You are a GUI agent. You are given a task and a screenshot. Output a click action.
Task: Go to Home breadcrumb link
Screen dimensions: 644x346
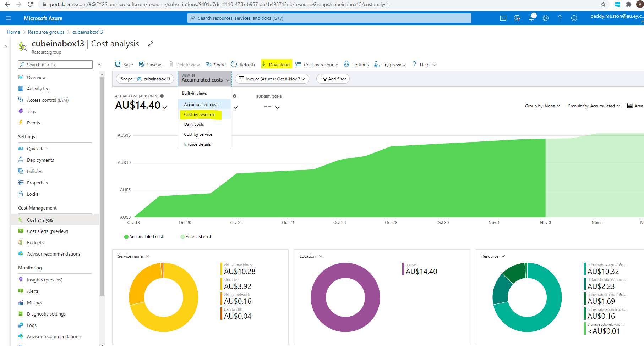13,32
